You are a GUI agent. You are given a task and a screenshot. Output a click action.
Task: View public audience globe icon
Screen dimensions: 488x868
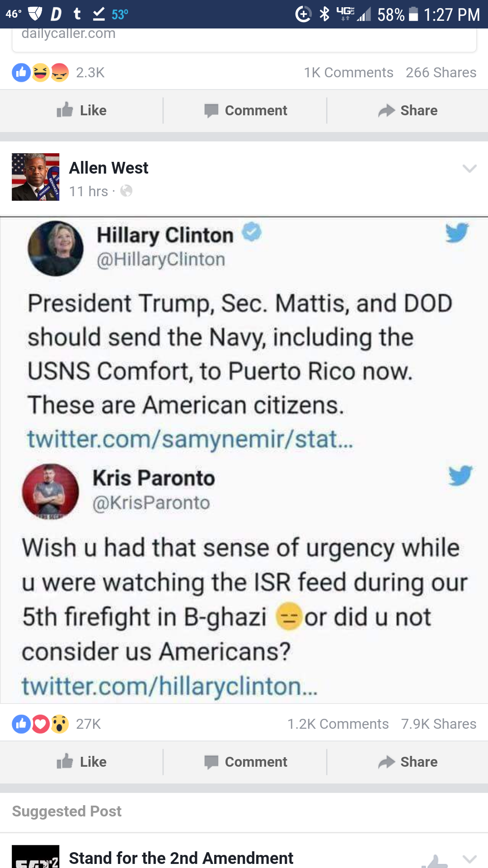pos(127,191)
